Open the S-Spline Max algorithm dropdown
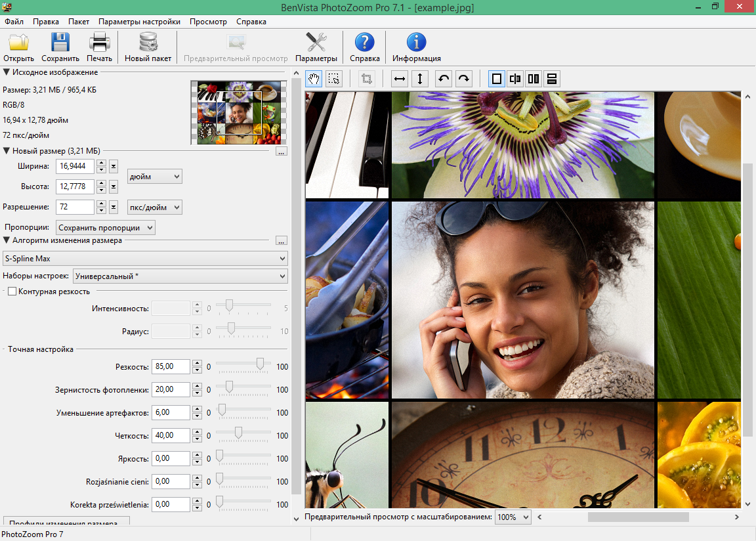The width and height of the screenshot is (756, 541). pyautogui.click(x=145, y=259)
